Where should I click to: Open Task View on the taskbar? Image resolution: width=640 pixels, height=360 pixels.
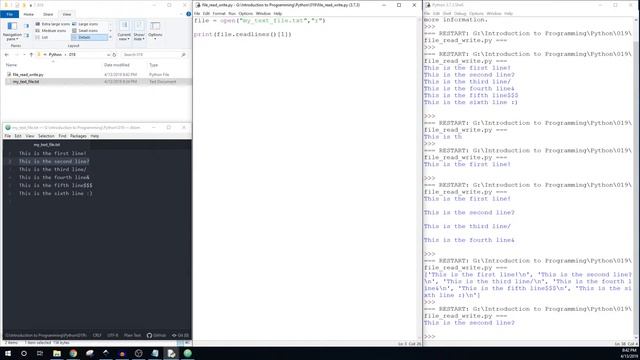tap(40, 353)
